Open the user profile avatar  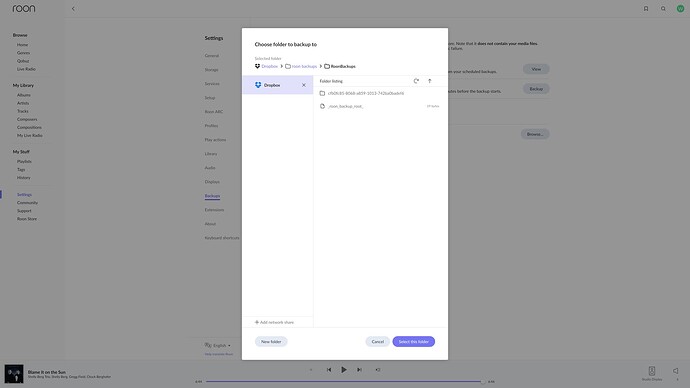(680, 8)
